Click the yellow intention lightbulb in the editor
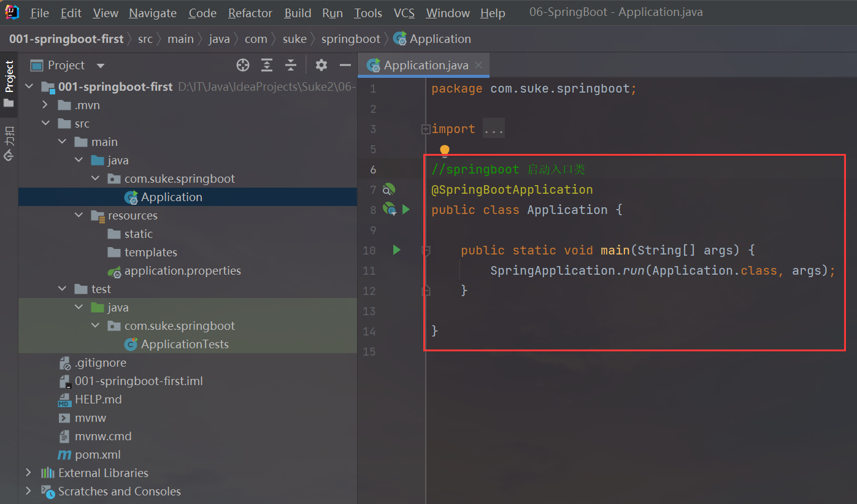This screenshot has width=857, height=504. (x=444, y=149)
